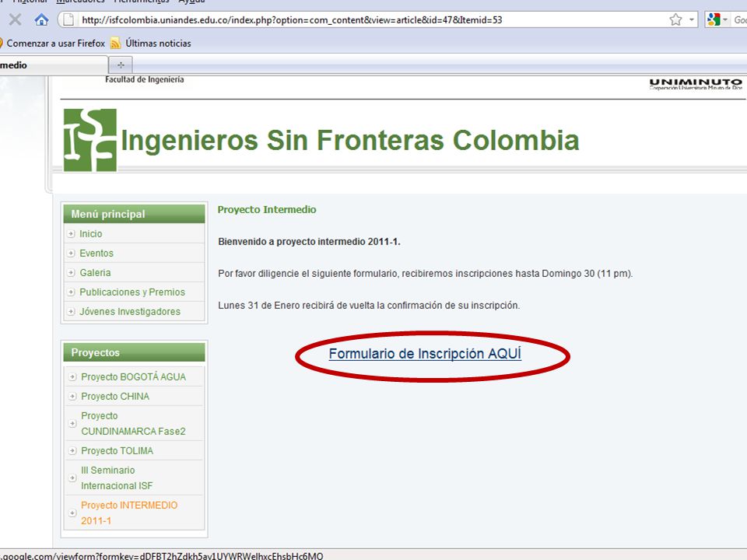Open Proyecto CHINA
747x560 pixels.
[x=115, y=396]
